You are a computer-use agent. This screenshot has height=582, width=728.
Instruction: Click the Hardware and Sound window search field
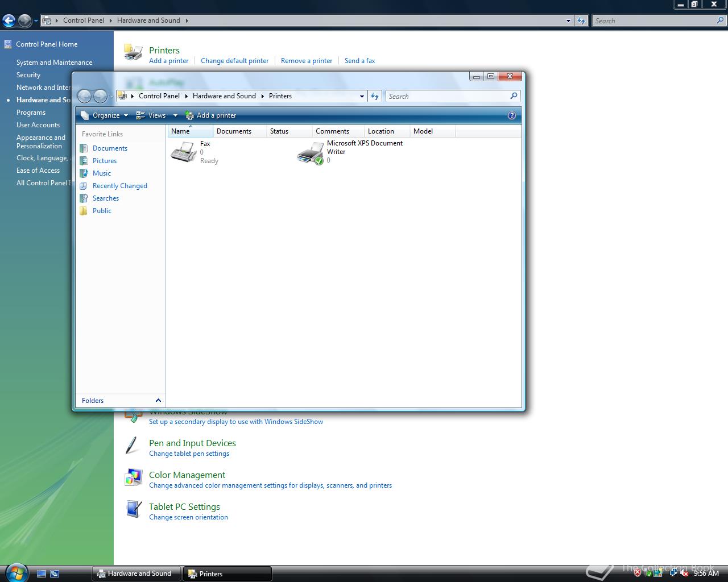(659, 20)
